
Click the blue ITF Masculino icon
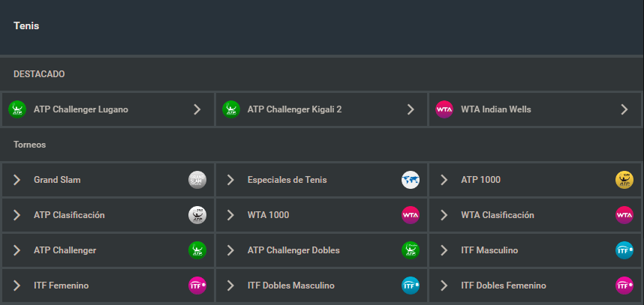[x=624, y=250]
